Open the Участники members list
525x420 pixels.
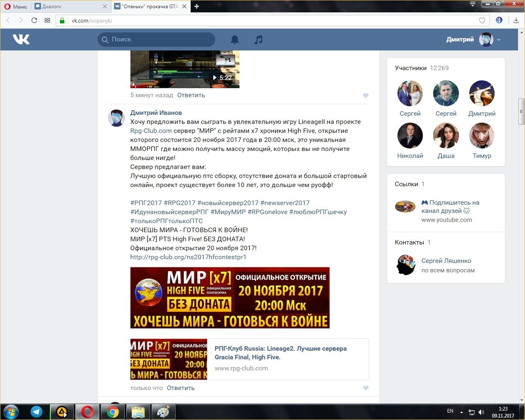422,68
